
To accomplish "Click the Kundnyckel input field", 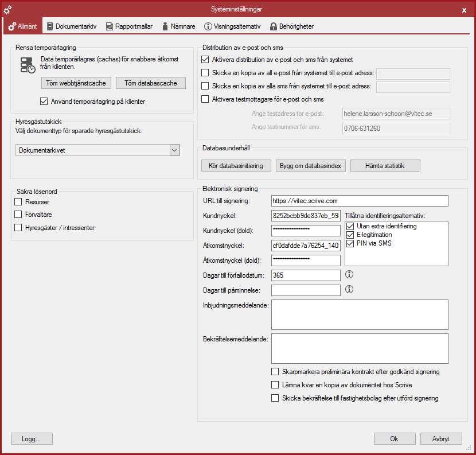I will coord(306,216).
